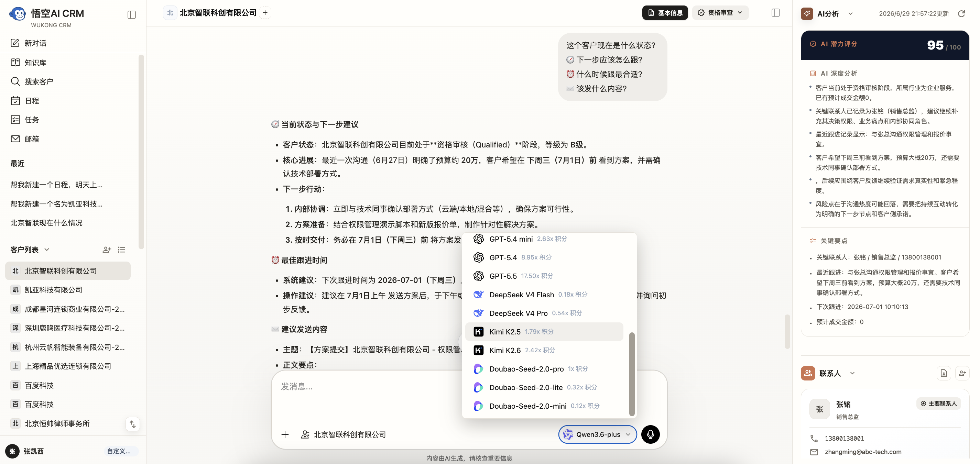Click the add contact icon in 联系人 header
This screenshot has height=464, width=980.
(962, 373)
